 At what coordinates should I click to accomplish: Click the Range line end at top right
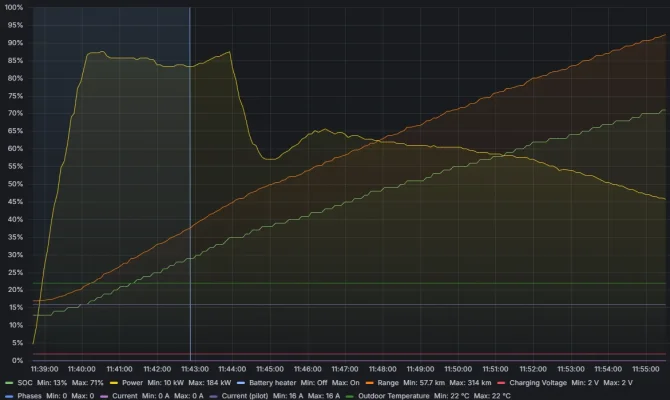click(664, 35)
